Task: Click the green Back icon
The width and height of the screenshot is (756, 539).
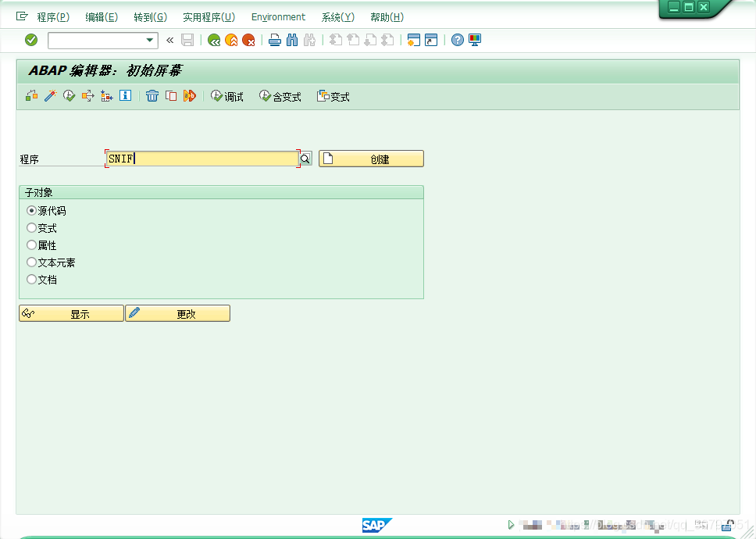Action: (x=214, y=40)
